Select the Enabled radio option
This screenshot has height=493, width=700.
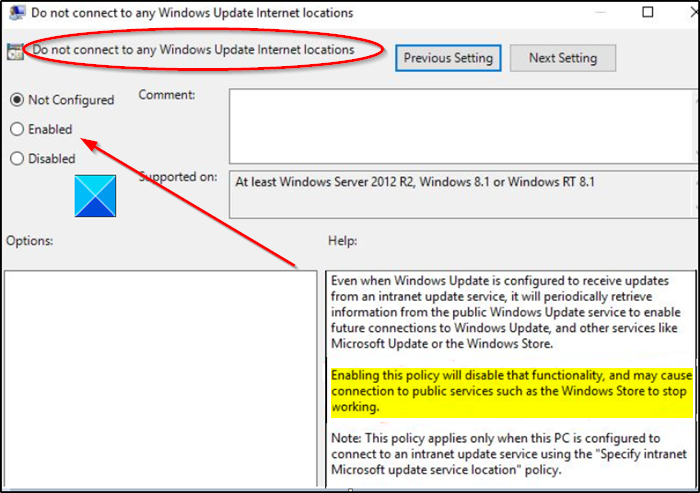pyautogui.click(x=17, y=129)
